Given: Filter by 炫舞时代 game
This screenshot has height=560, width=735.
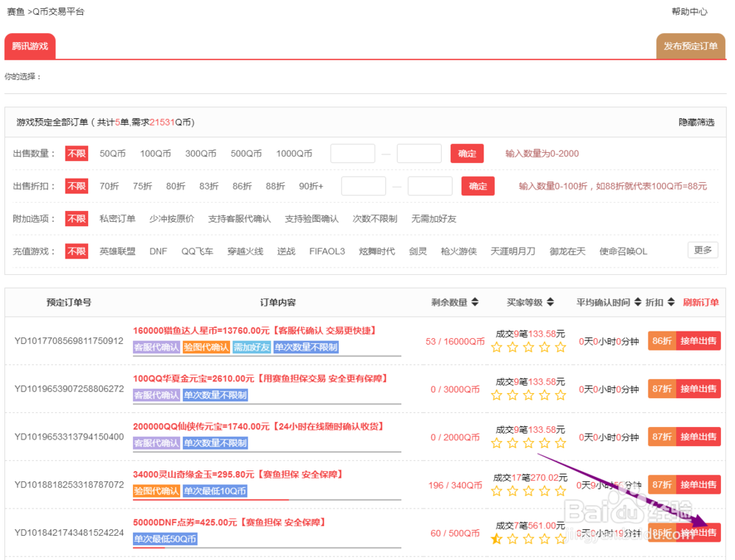Looking at the screenshot, I should 377,251.
